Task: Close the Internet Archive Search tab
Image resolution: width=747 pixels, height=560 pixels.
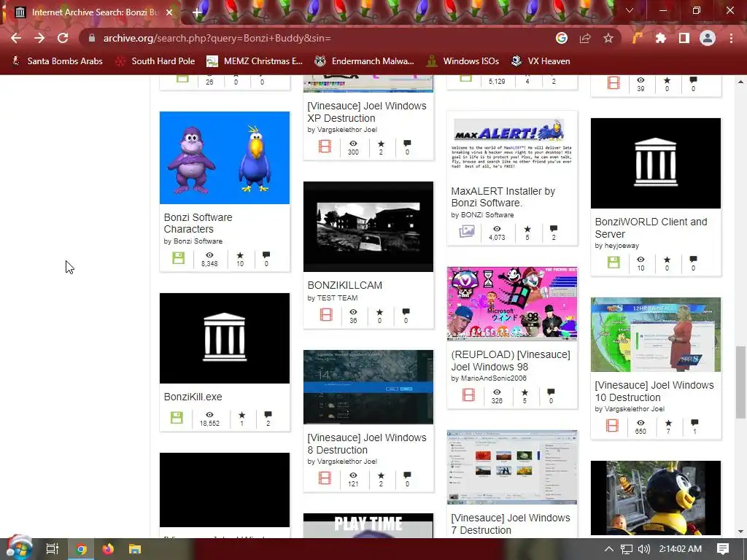Action: click(169, 12)
